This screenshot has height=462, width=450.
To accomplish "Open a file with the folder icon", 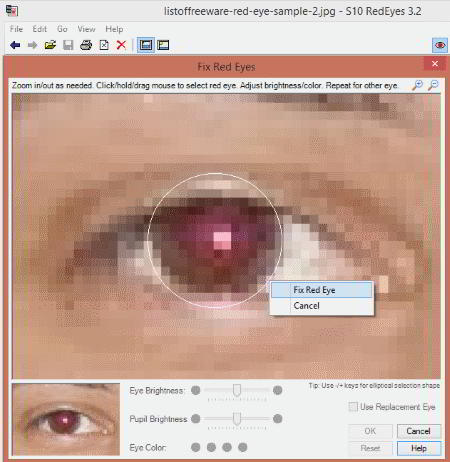I will point(50,45).
